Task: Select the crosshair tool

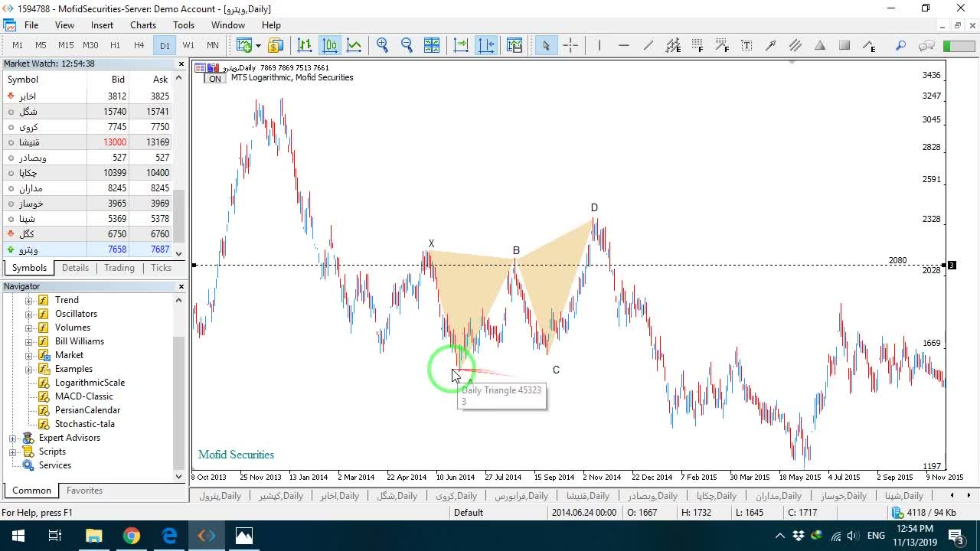Action: [570, 45]
